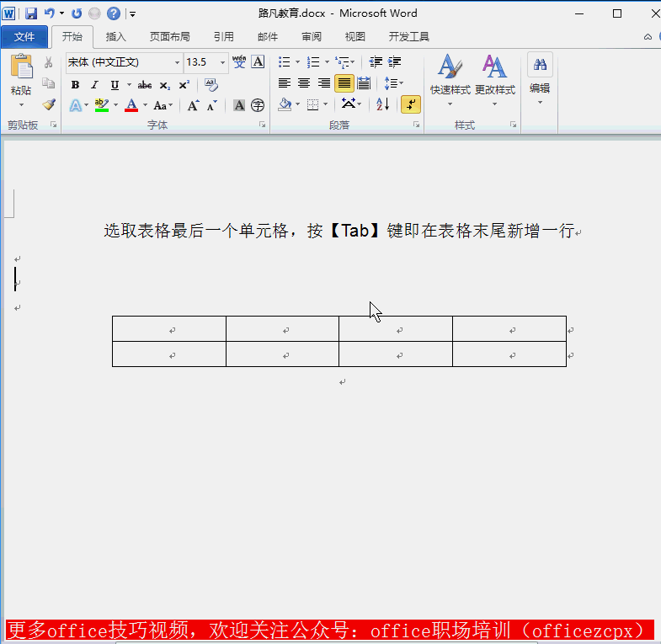The height and width of the screenshot is (644, 661).
Task: Open Word help via the question mark icon
Action: tap(114, 13)
